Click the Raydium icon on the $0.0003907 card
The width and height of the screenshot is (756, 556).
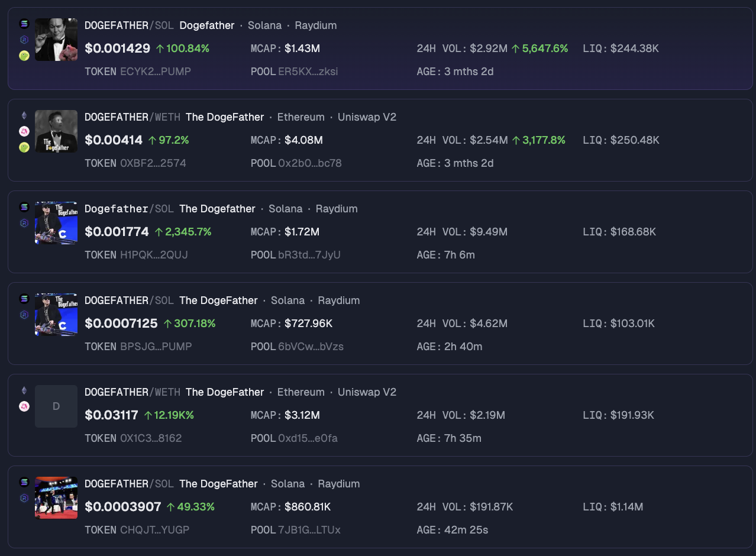[24, 498]
